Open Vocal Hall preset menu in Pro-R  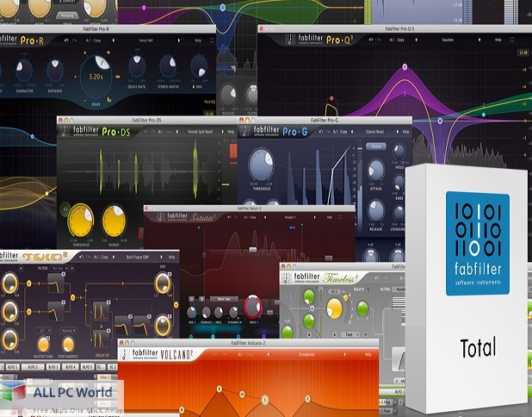145,40
